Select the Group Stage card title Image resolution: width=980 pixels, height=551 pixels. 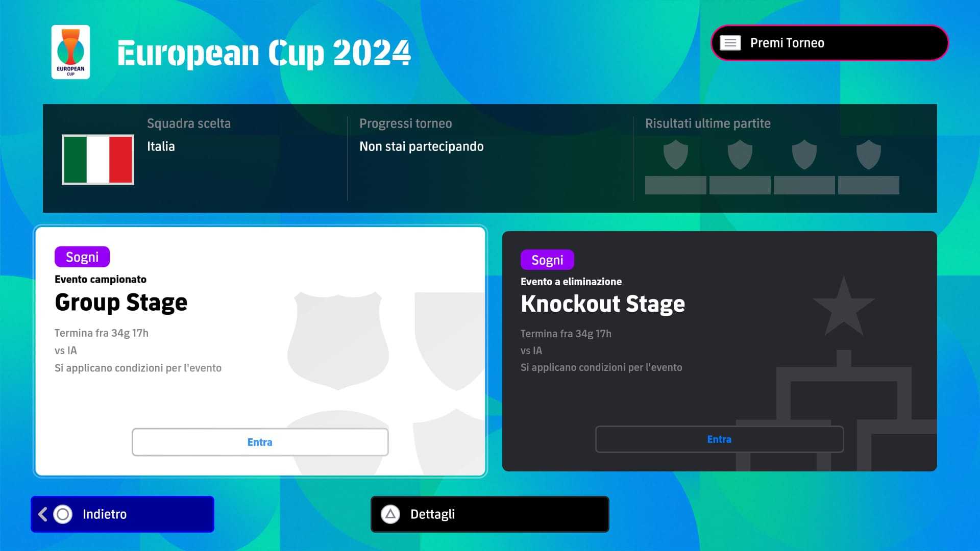(x=121, y=303)
